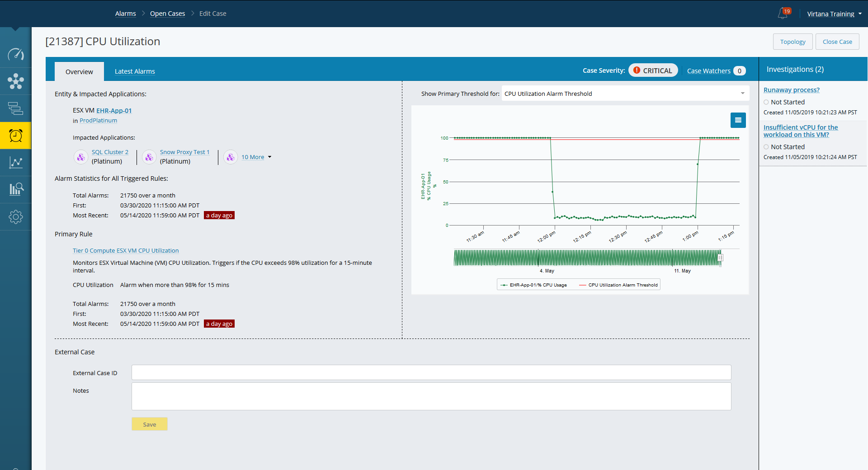Click the 10 More applications icon
This screenshot has width=868, height=470.
click(x=231, y=157)
